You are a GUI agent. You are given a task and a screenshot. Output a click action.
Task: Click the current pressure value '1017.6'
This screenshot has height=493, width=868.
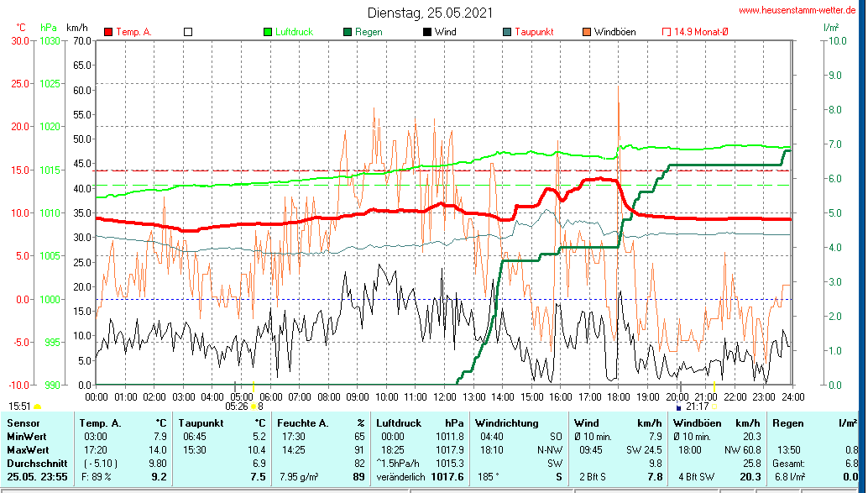pyautogui.click(x=447, y=476)
